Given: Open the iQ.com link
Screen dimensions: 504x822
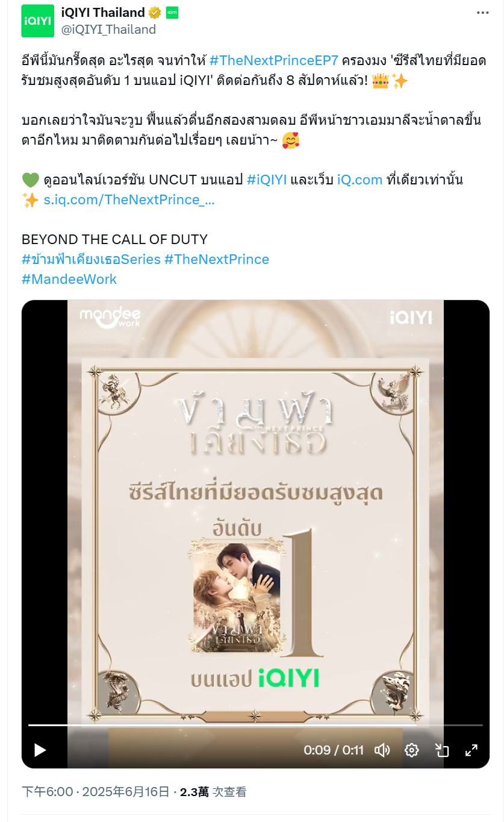Looking at the screenshot, I should coord(359,180).
